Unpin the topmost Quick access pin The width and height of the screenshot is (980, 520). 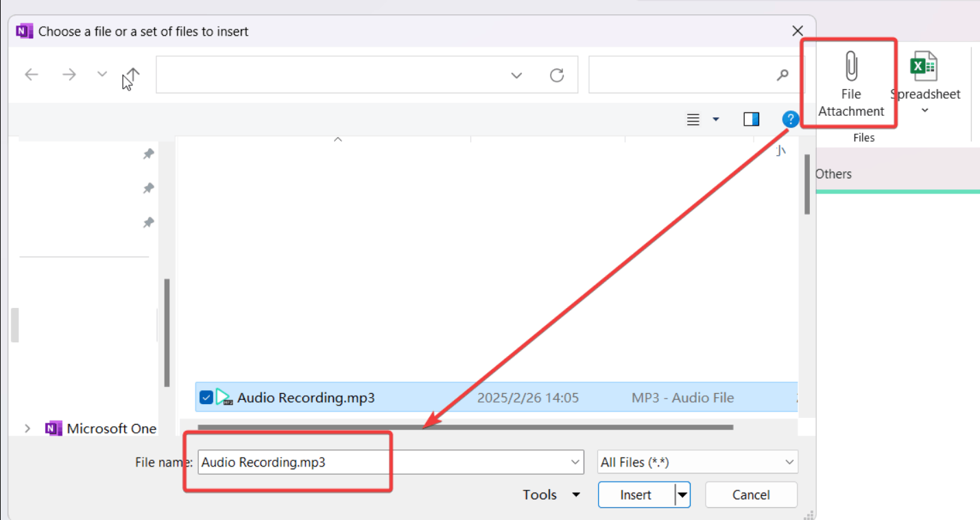(x=149, y=154)
